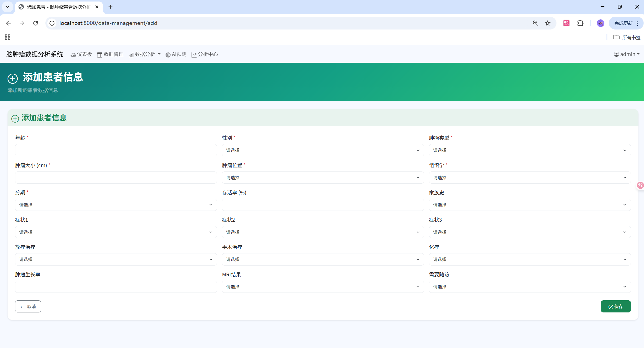Image resolution: width=644 pixels, height=348 pixels.
Task: Open 分析中心 in the navbar
Action: tap(205, 54)
